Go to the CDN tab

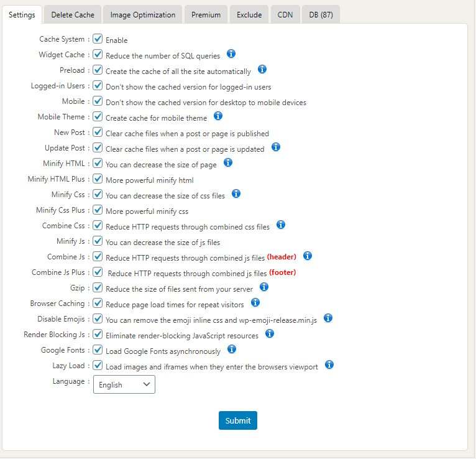pyautogui.click(x=285, y=14)
